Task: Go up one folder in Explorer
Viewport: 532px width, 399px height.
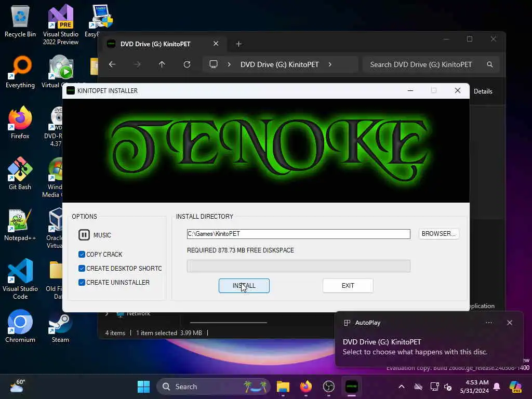Action: click(x=162, y=64)
